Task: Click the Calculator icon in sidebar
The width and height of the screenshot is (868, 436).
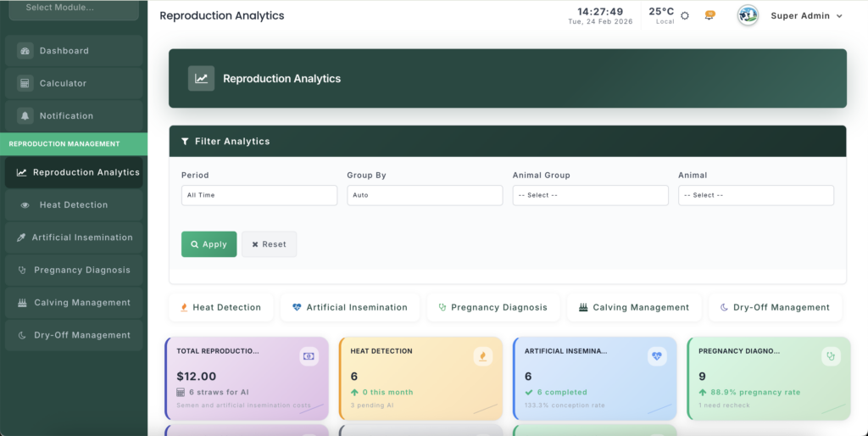Action: (25, 83)
